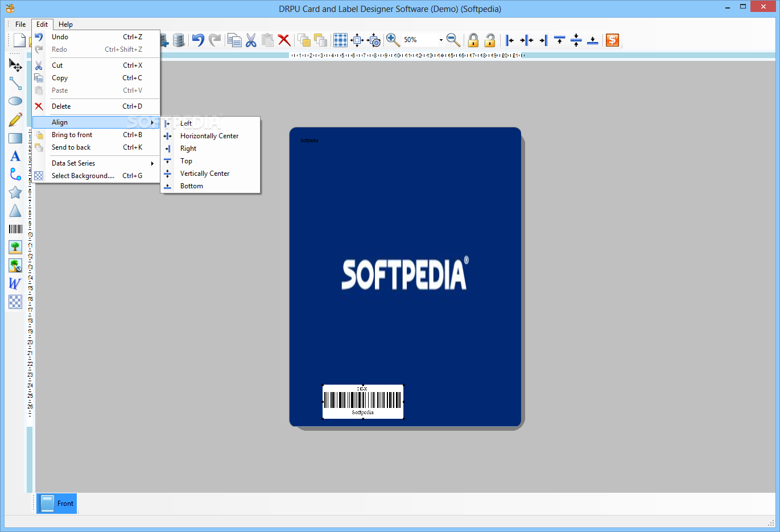The width and height of the screenshot is (780, 532).
Task: Select the Rectangle shape tool
Action: [15, 138]
